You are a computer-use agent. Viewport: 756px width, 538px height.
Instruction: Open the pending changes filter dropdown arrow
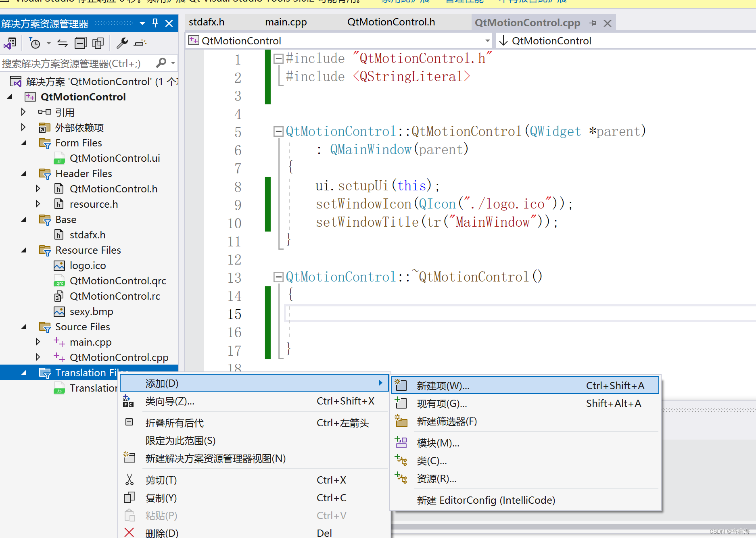tap(48, 43)
